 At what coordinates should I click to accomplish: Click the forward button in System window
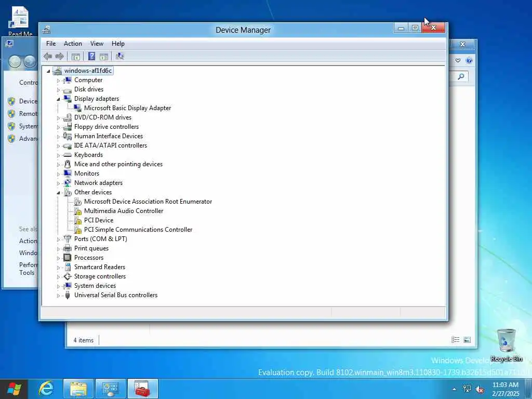(30, 61)
